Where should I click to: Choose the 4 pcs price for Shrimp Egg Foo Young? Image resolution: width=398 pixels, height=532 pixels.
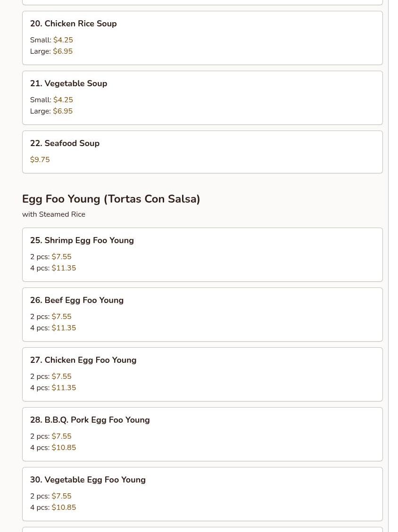pyautogui.click(x=63, y=268)
